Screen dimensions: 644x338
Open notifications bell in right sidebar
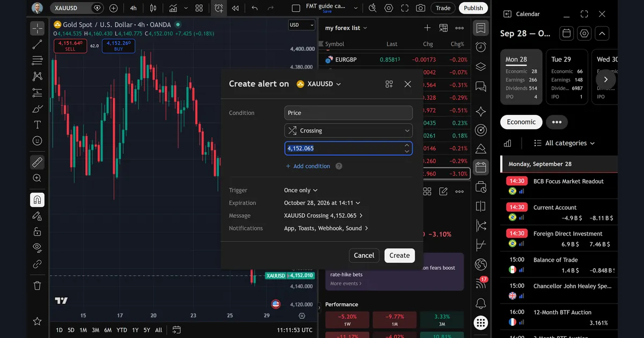point(481,304)
